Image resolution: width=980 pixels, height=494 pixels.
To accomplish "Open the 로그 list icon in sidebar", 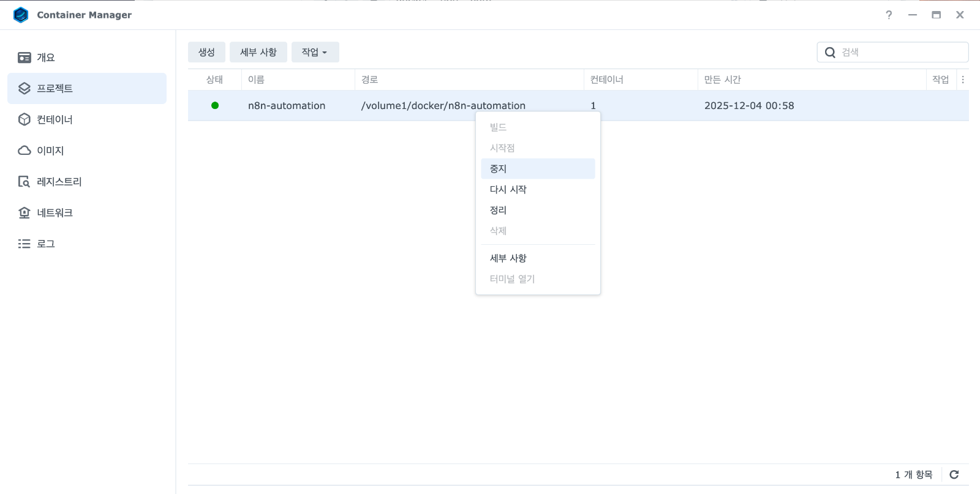I will click(x=24, y=244).
